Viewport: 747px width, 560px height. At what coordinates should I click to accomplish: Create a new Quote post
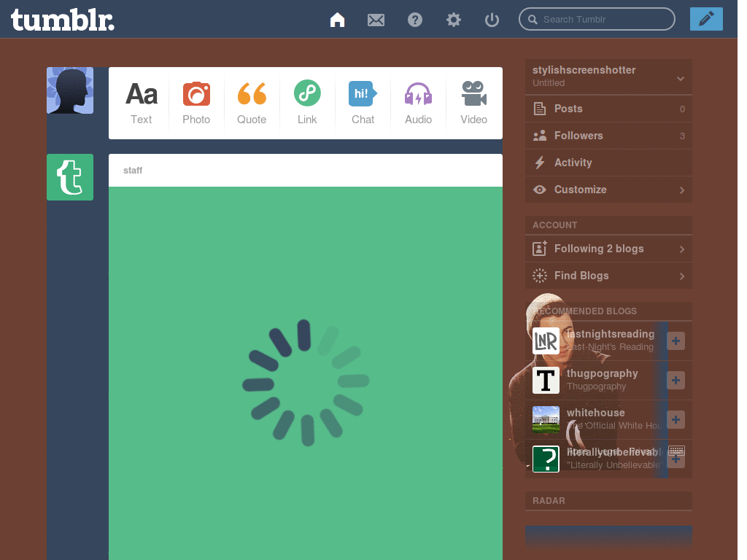coord(252,103)
